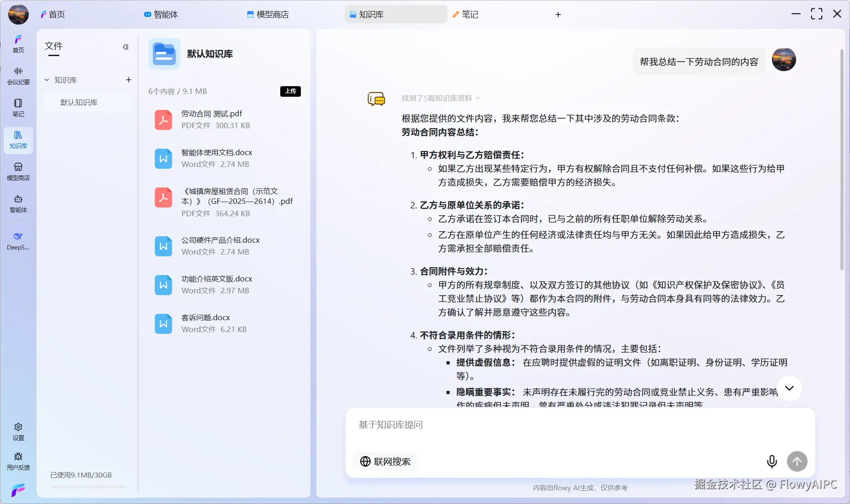Click Word icon of 公司硬件产品介绍.docx
The image size is (850, 504).
[163, 246]
